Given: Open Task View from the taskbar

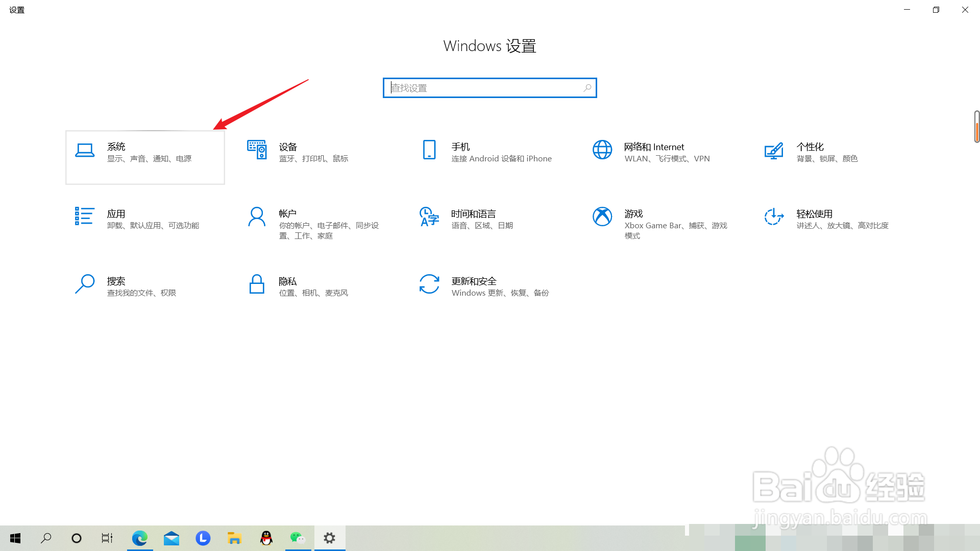Looking at the screenshot, I should [x=107, y=538].
